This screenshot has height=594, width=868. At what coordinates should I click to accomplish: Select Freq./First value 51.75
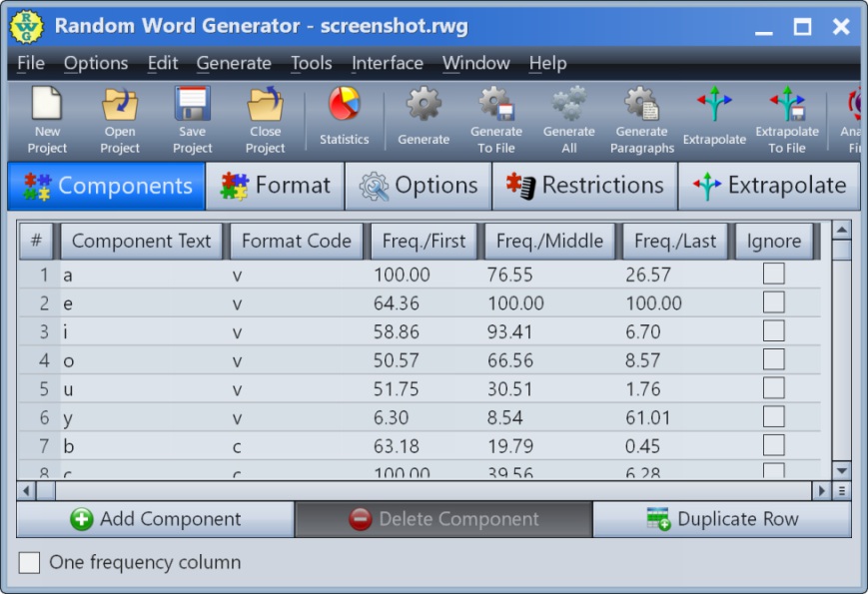[397, 388]
